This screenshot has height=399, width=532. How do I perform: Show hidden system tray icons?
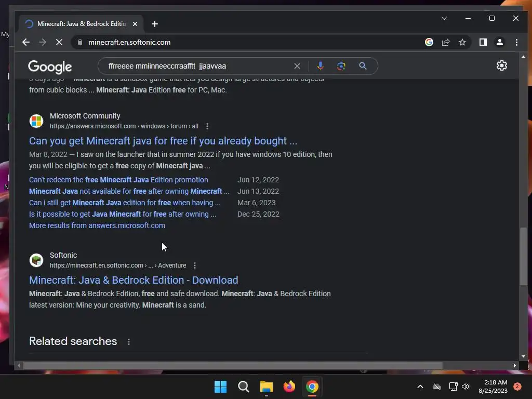pyautogui.click(x=420, y=387)
